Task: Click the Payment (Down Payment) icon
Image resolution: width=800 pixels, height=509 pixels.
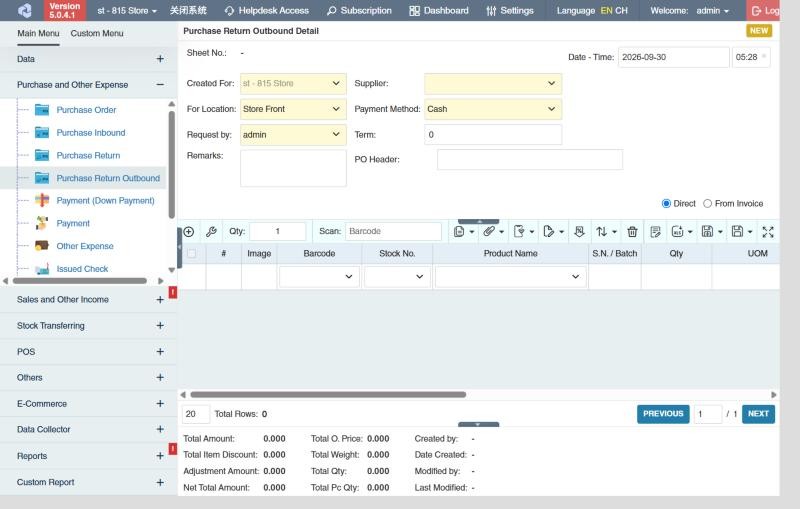Action: (42, 200)
